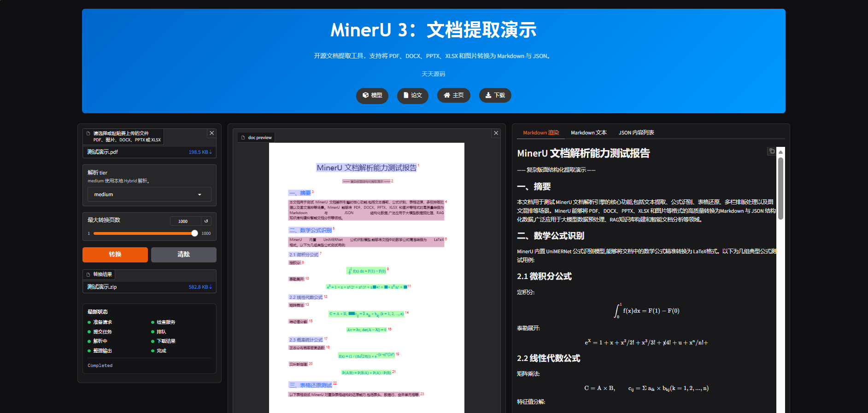Click the 天天源码 link

coord(434,74)
